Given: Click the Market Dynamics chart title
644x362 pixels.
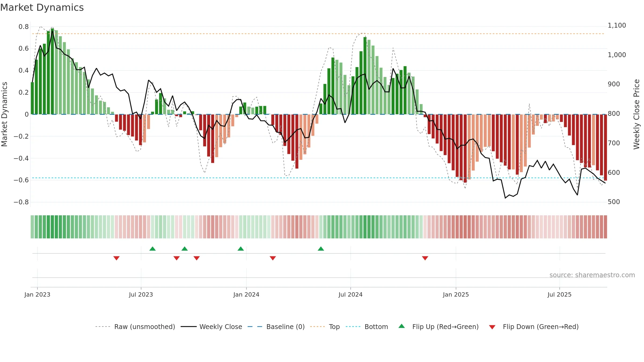Looking at the screenshot, I should tap(42, 8).
